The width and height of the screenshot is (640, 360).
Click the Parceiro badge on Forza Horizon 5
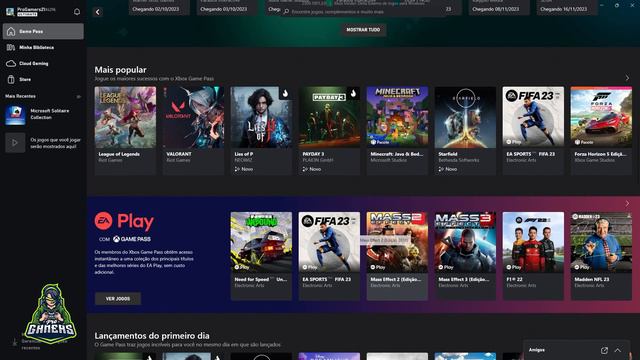click(584, 142)
